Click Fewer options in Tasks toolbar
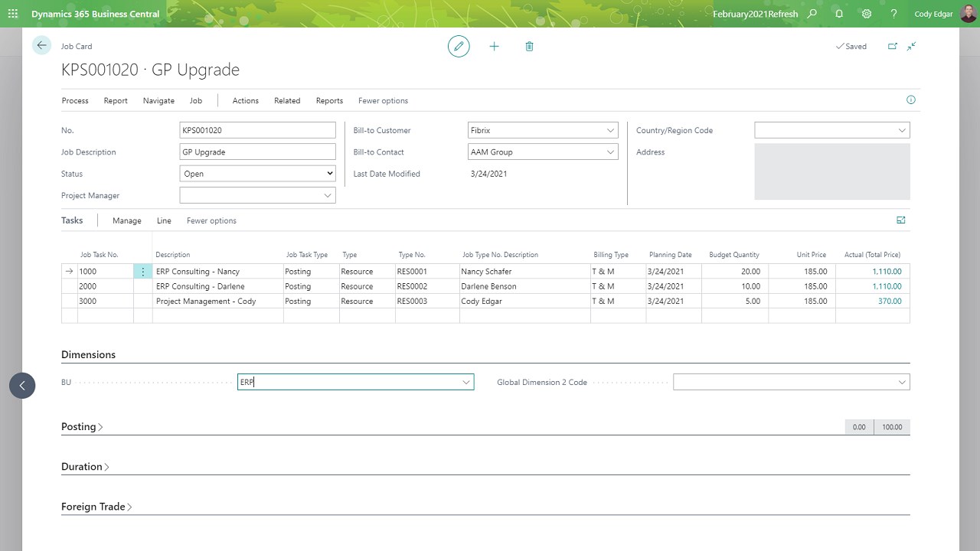This screenshot has height=551, width=980. [x=211, y=221]
